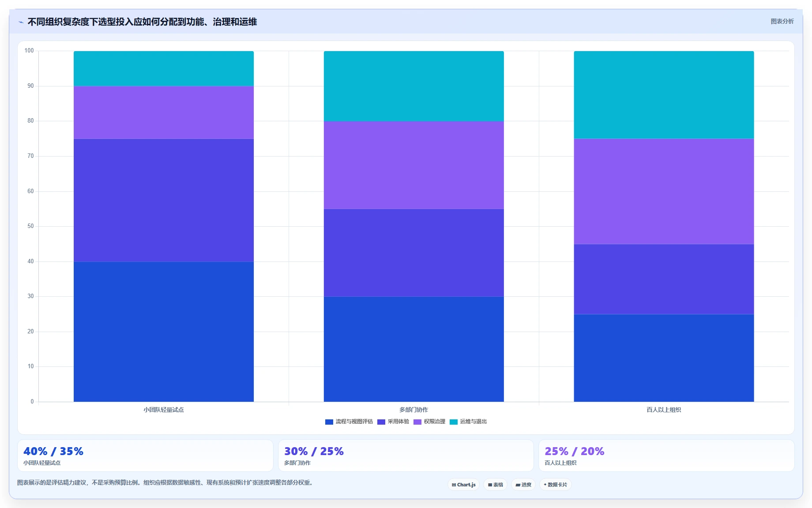
Task: Toggle the 流程与视图评估 legend color box
Action: click(x=329, y=422)
